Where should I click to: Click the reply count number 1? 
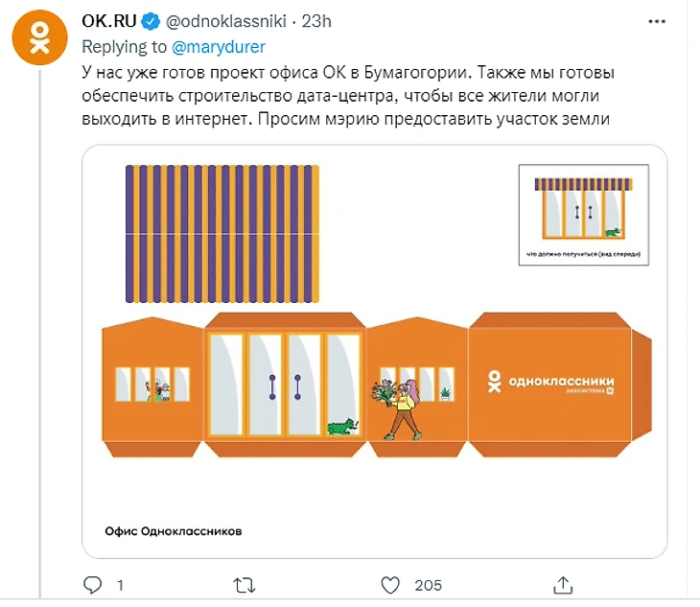120,585
